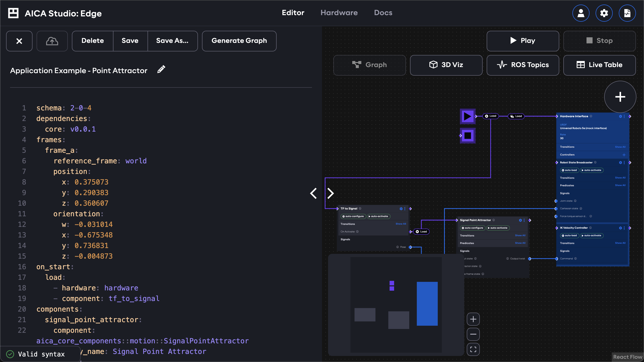
Task: Open the Docs tab
Action: coord(383,13)
